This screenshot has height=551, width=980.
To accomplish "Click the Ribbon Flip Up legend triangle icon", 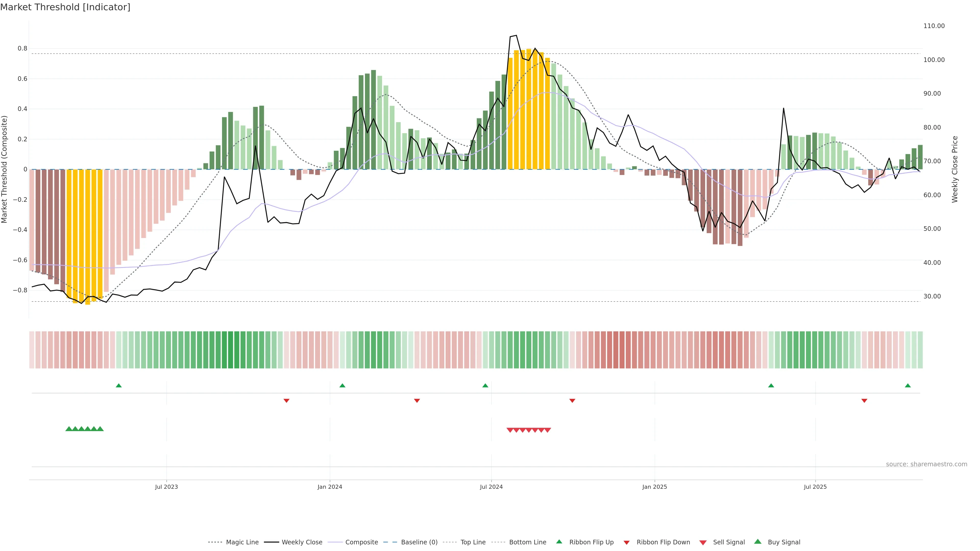I will (559, 542).
